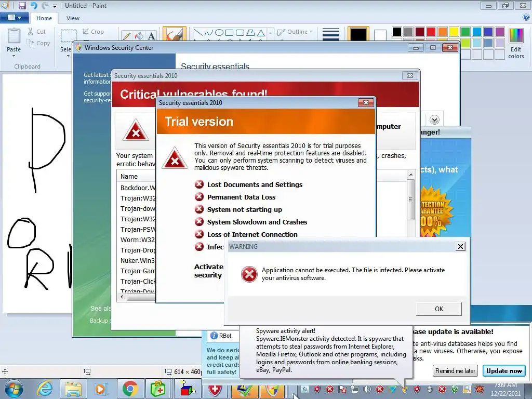Pick the Rectangle shape

click(229, 33)
